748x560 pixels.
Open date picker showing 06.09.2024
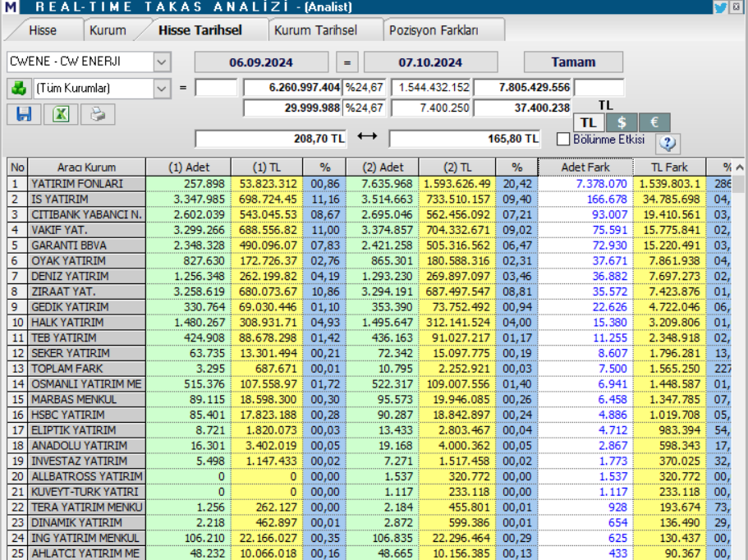tap(262, 62)
